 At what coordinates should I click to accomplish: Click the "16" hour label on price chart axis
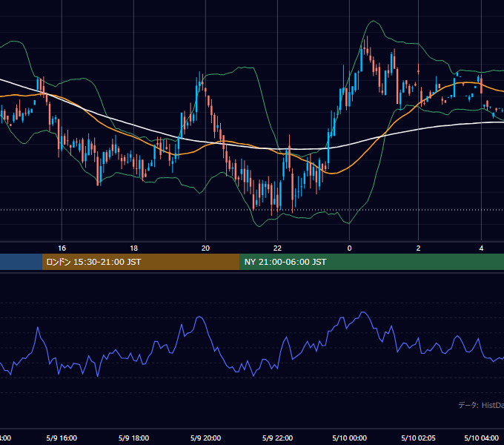coord(62,248)
